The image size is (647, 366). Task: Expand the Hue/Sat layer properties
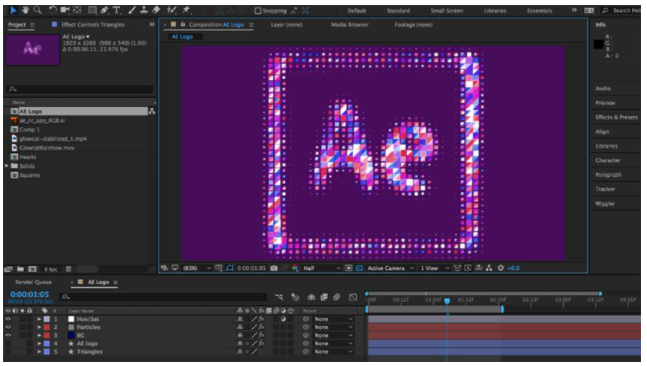(x=39, y=319)
